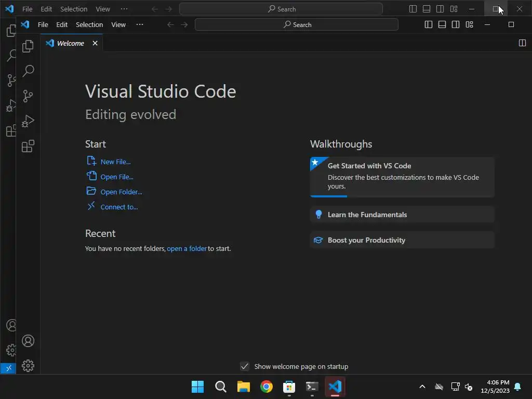Open View menu in back window
Viewport: 532px width, 399px height.
click(103, 9)
